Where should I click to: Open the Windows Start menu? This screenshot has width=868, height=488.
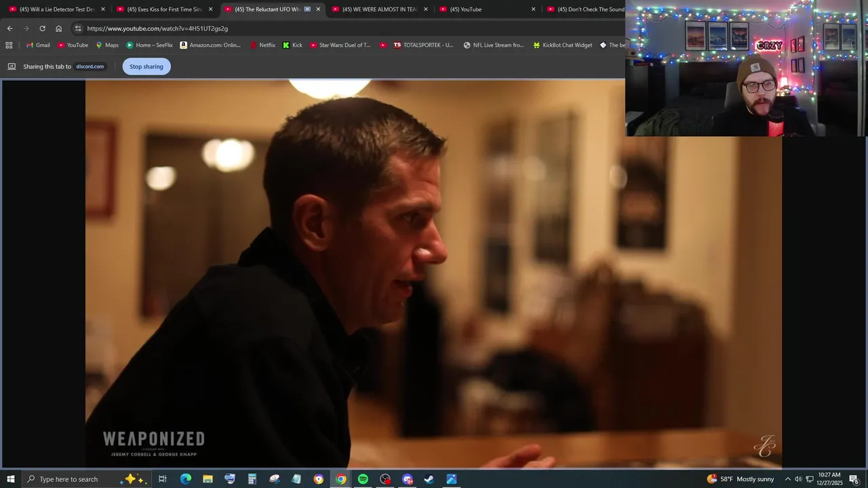coord(10,479)
